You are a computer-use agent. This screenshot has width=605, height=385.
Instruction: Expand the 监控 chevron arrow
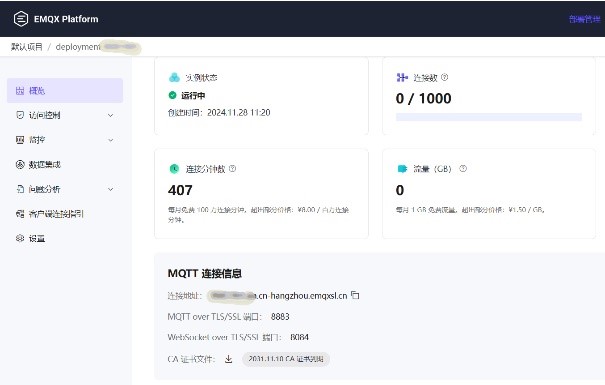point(111,140)
